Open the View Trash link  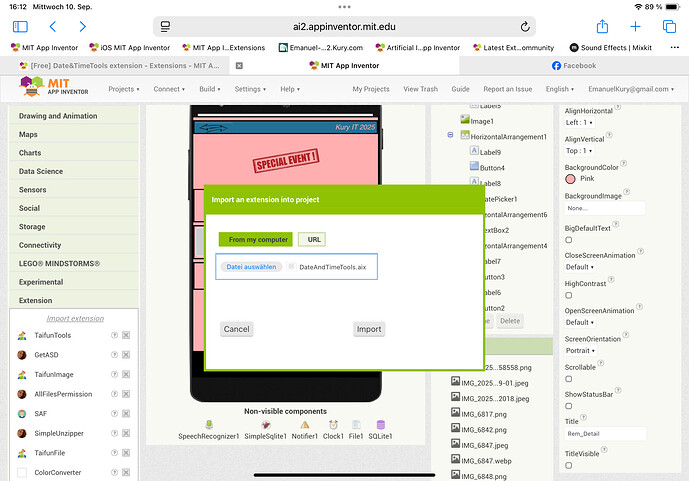pos(421,89)
